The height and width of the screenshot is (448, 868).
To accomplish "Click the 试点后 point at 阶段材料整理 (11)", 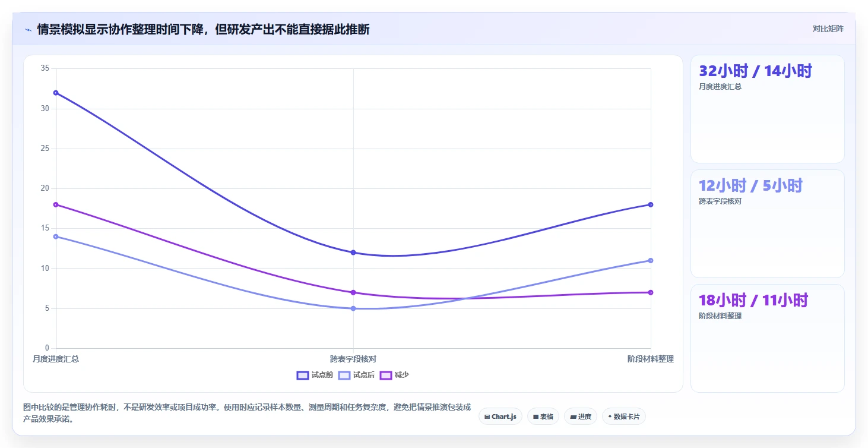I will [x=651, y=260].
